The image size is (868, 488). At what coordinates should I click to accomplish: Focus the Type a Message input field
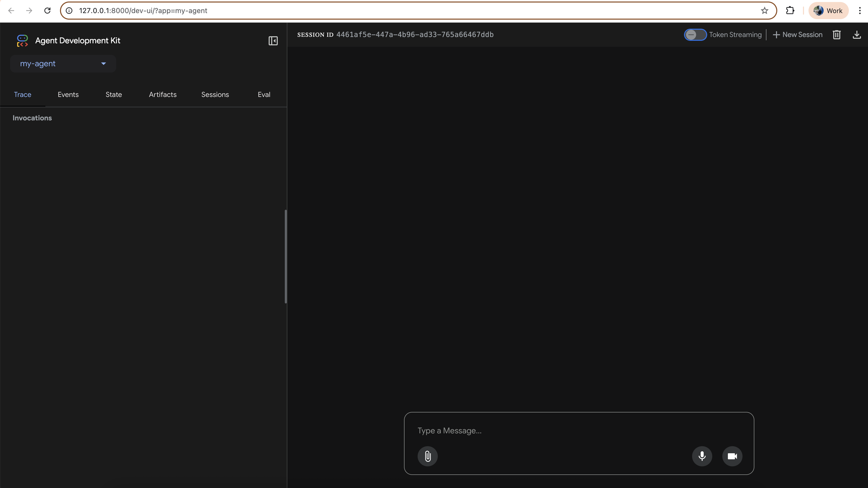pyautogui.click(x=579, y=430)
